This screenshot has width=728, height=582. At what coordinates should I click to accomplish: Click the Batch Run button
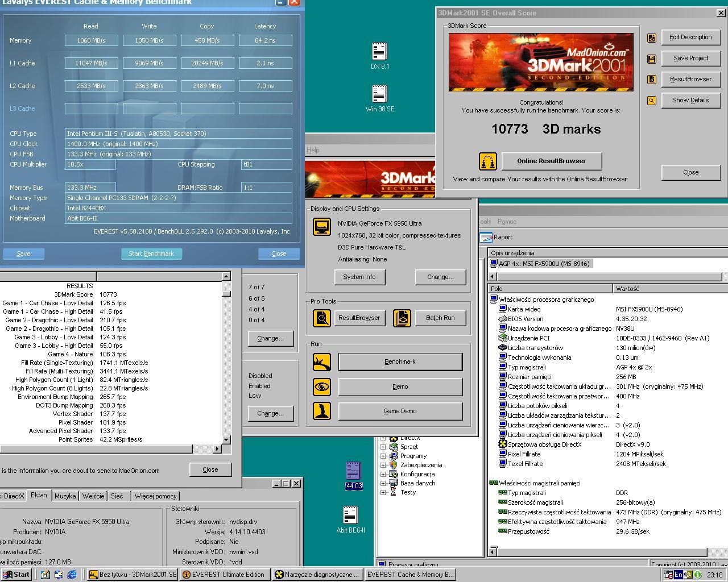440,318
